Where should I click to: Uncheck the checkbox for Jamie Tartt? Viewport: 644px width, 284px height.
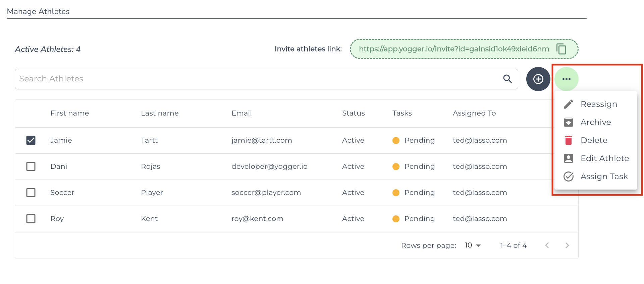(x=31, y=140)
